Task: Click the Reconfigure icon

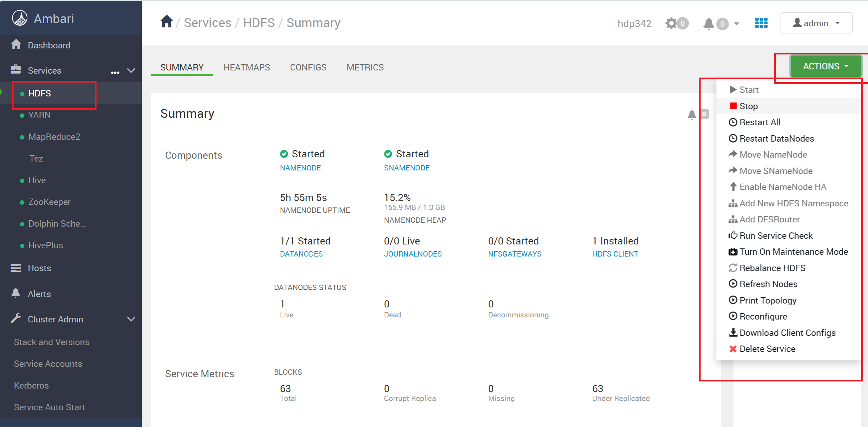Action: (x=733, y=316)
